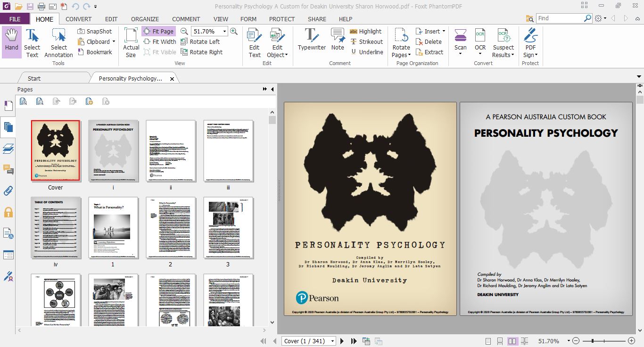Viewport: 644px width, 347px height.
Task: Add a Note comment
Action: [x=338, y=39]
